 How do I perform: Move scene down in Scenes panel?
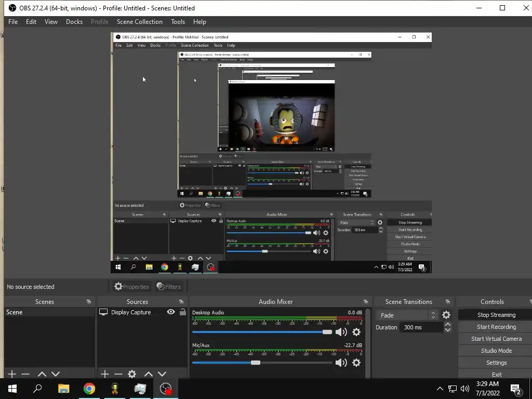[x=56, y=374]
